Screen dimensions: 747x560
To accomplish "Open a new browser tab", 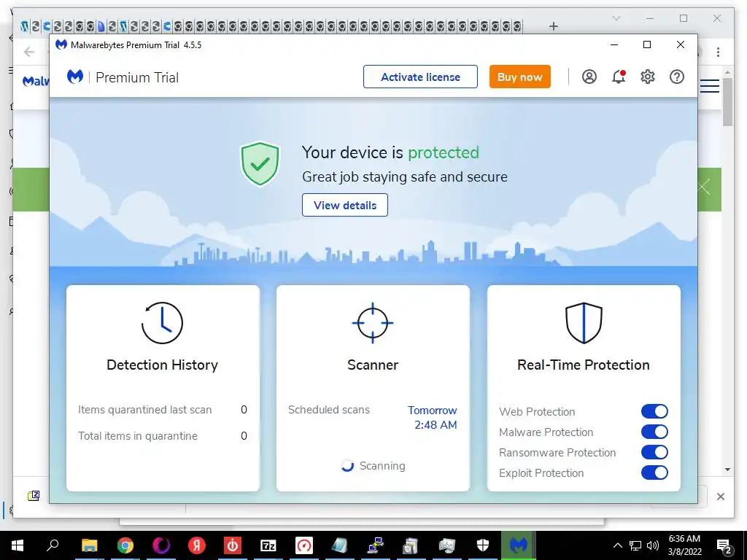I will (553, 26).
